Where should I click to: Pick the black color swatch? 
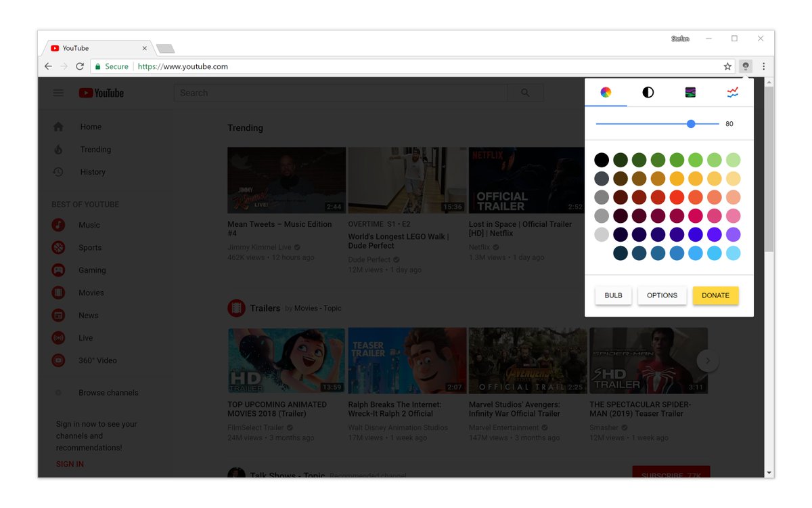tap(602, 161)
